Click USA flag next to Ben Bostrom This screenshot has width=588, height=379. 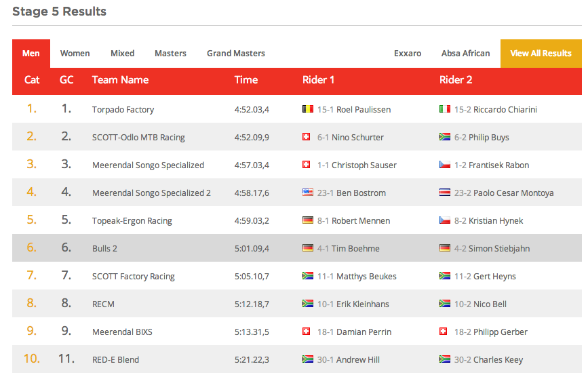(307, 193)
